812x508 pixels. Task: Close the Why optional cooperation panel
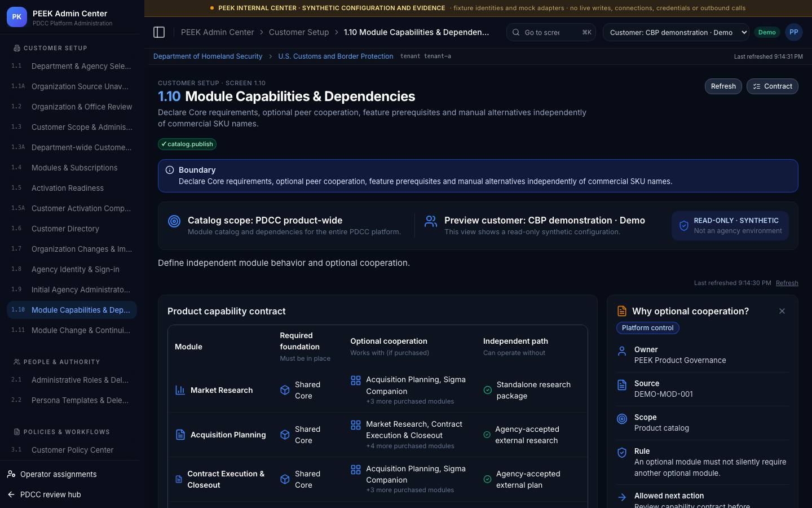(782, 311)
